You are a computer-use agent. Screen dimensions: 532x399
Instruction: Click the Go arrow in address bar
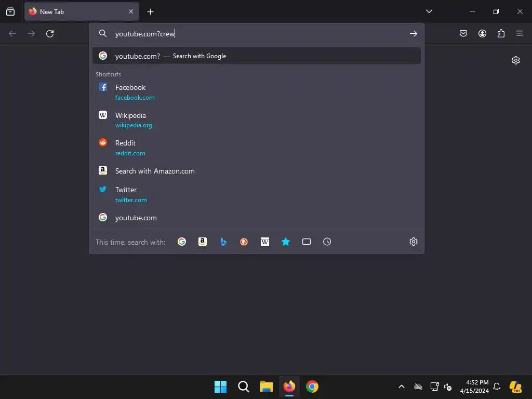413,34
